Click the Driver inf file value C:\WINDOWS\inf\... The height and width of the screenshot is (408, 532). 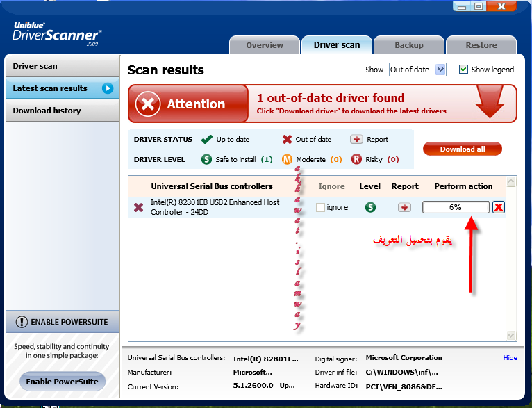[x=401, y=373]
